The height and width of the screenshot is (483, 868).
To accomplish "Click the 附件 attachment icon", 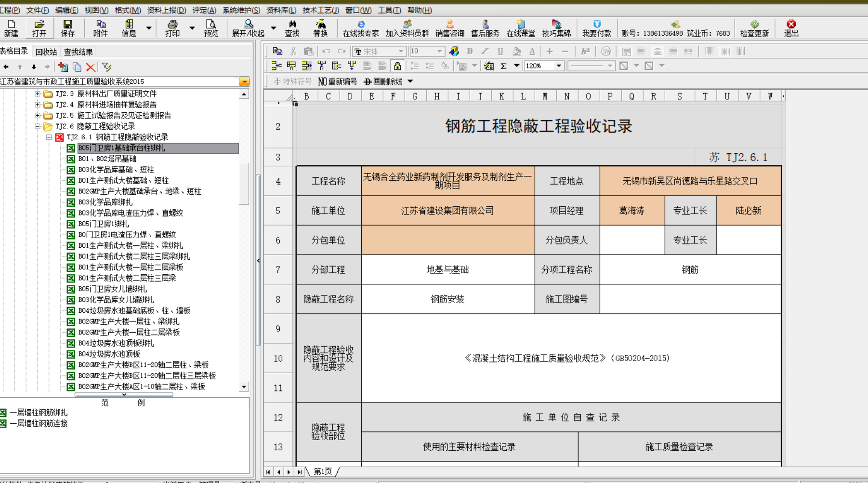I will pyautogui.click(x=101, y=28).
